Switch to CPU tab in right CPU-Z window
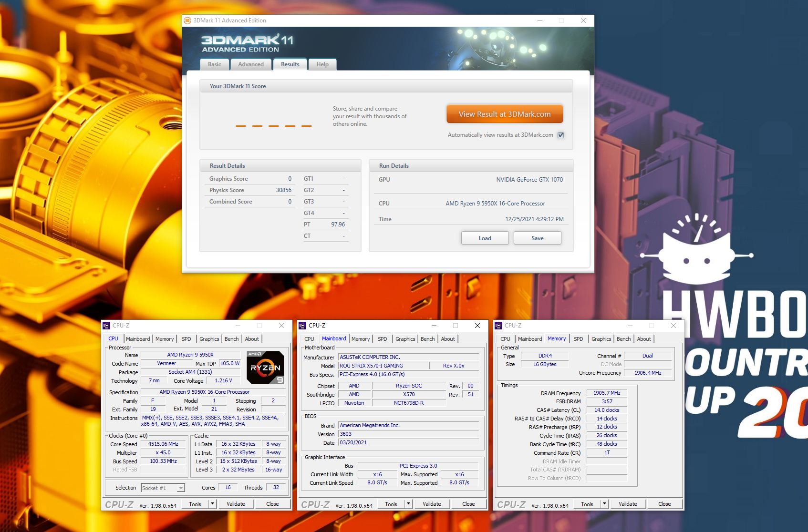 pos(506,339)
